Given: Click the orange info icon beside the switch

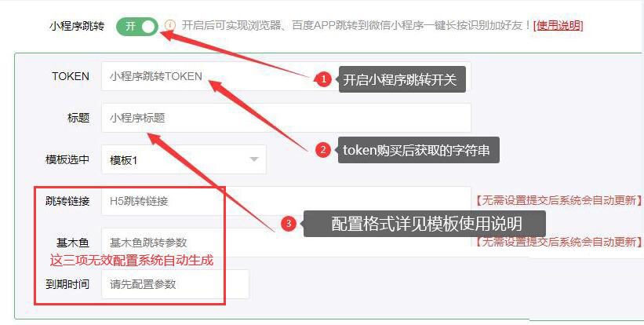Looking at the screenshot, I should (169, 25).
